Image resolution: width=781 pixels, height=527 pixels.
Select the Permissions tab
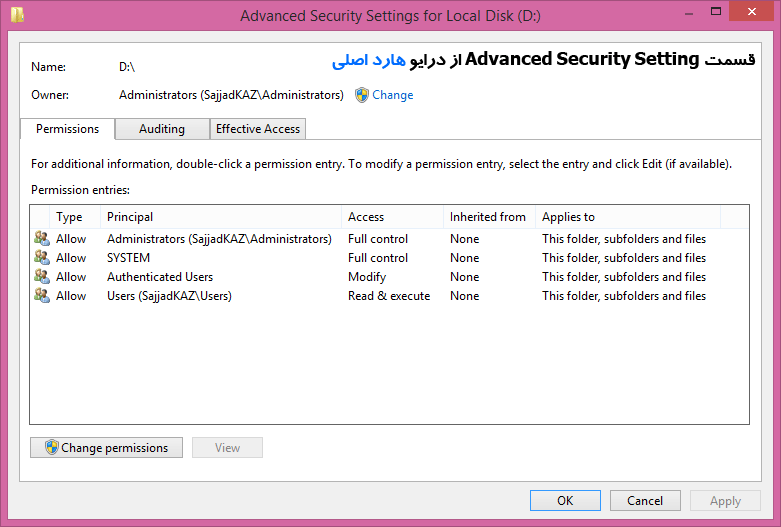(x=67, y=129)
